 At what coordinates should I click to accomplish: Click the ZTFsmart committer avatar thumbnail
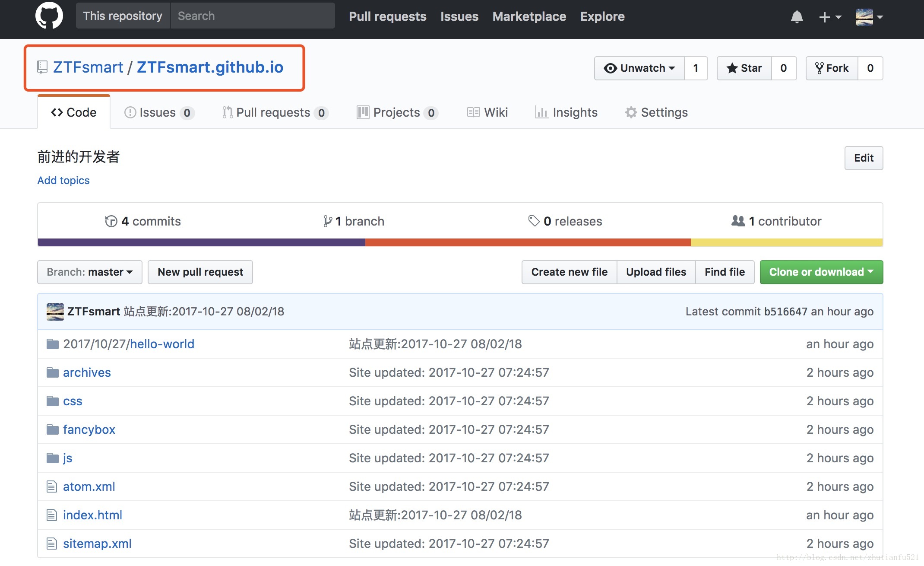click(x=55, y=312)
